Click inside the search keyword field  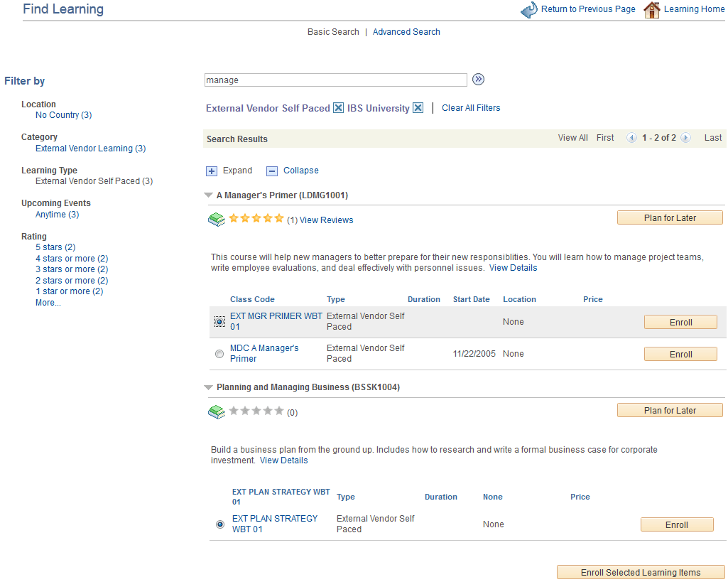tap(334, 79)
